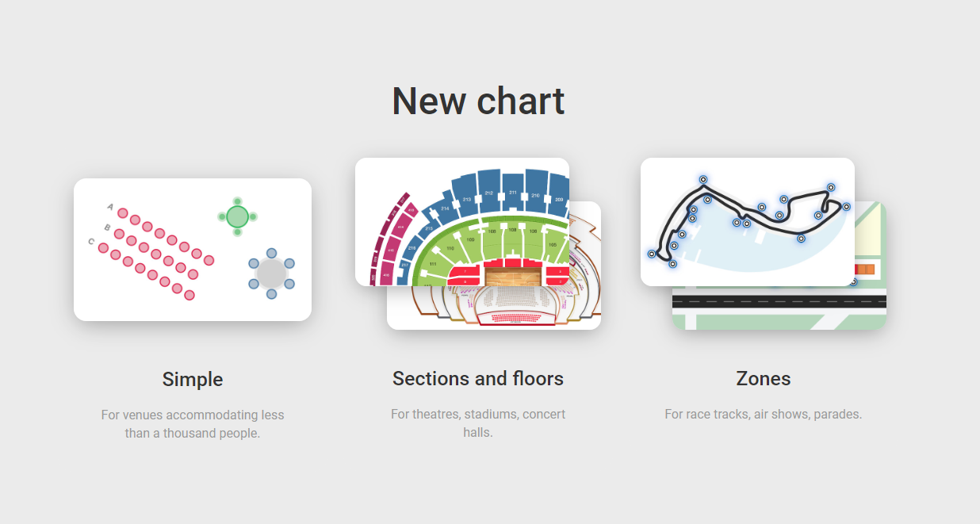Screen dimensions: 980x524
Task: Click green stadium section 108
Action: pyautogui.click(x=513, y=231)
